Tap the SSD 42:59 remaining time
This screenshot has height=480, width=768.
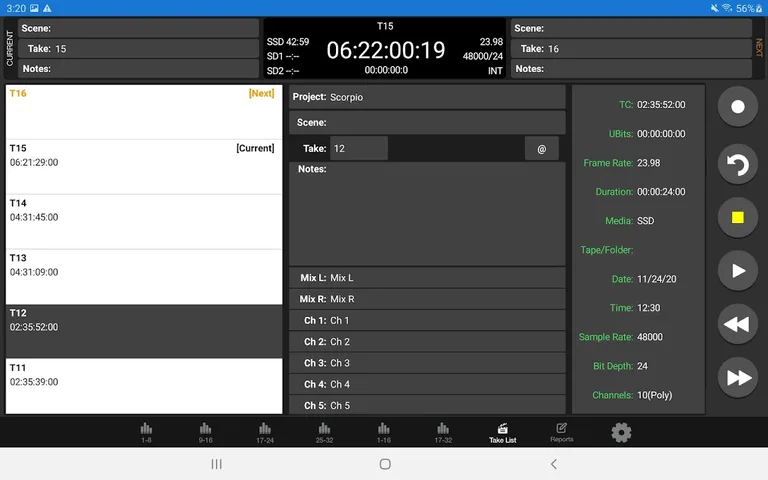288,42
